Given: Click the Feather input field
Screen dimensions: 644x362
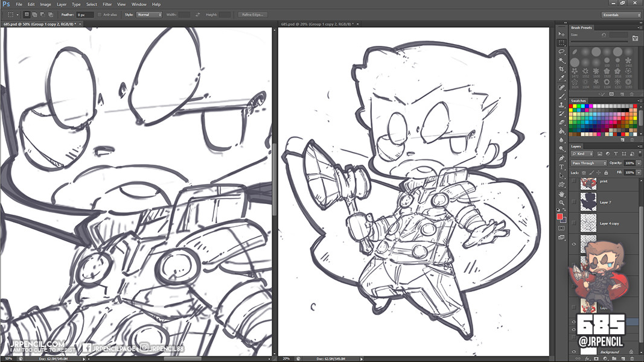Looking at the screenshot, I should 84,14.
